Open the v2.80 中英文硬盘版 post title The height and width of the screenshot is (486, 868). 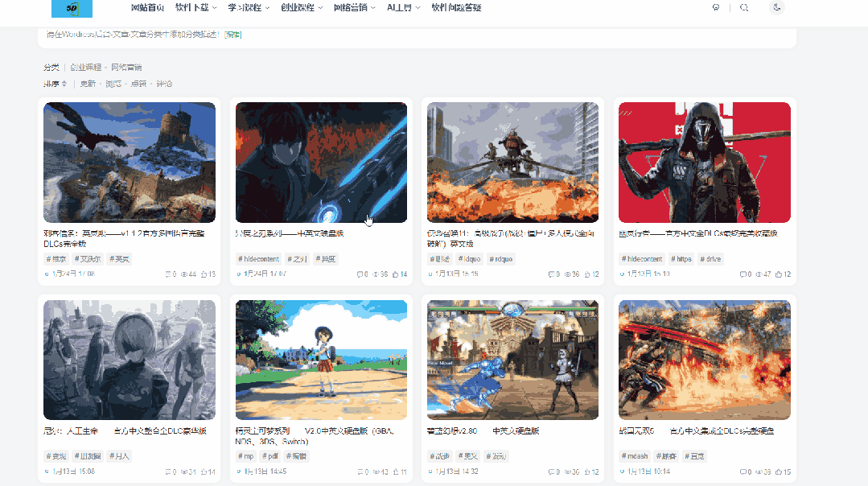click(483, 431)
